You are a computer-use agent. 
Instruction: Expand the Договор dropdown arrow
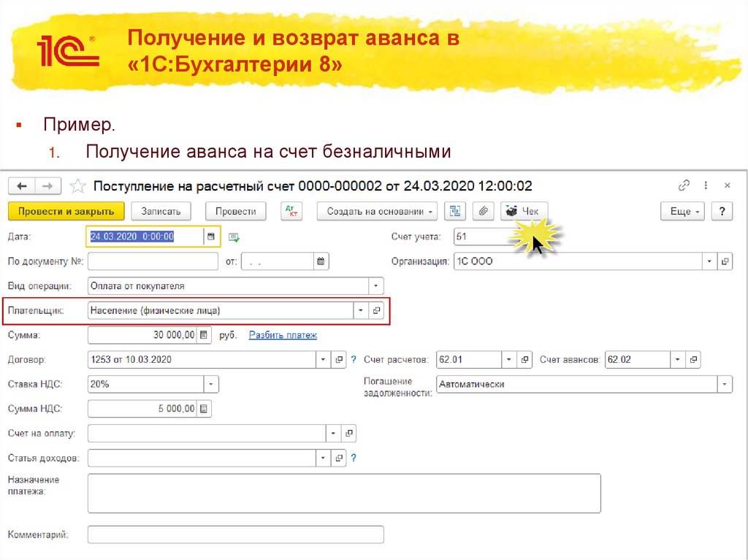(x=323, y=360)
